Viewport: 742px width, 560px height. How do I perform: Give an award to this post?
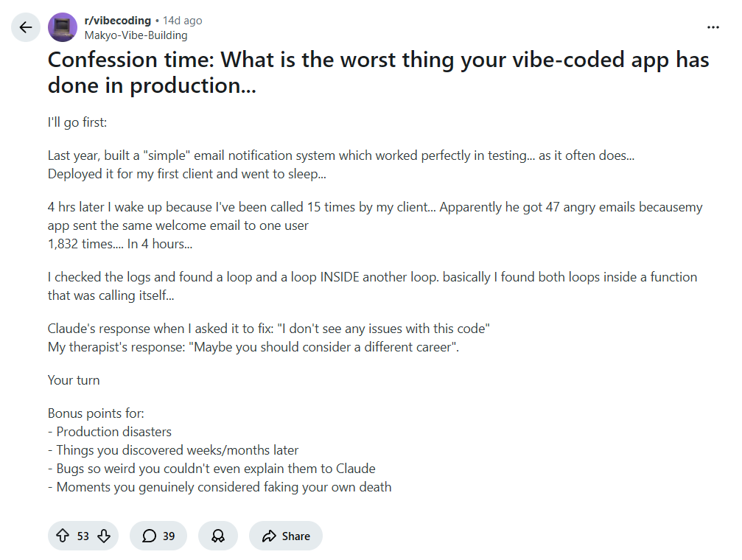click(x=218, y=536)
